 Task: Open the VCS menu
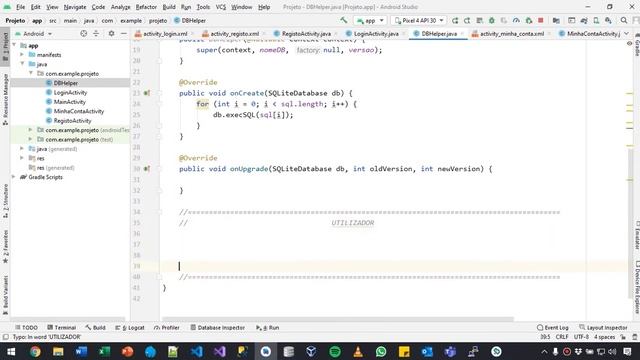coord(221,7)
